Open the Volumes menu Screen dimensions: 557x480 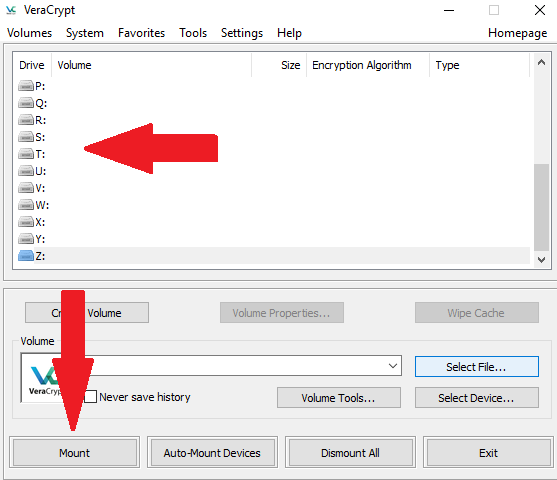point(29,33)
